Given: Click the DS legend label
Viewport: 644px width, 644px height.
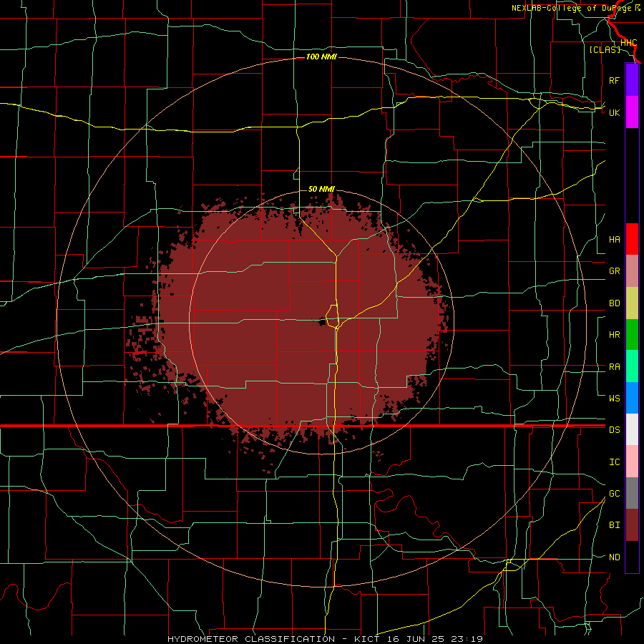Looking at the screenshot, I should coord(614,430).
